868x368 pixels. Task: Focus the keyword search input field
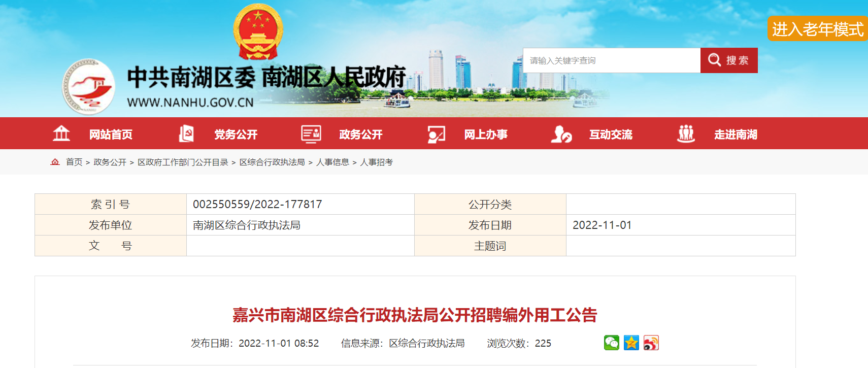tap(612, 60)
